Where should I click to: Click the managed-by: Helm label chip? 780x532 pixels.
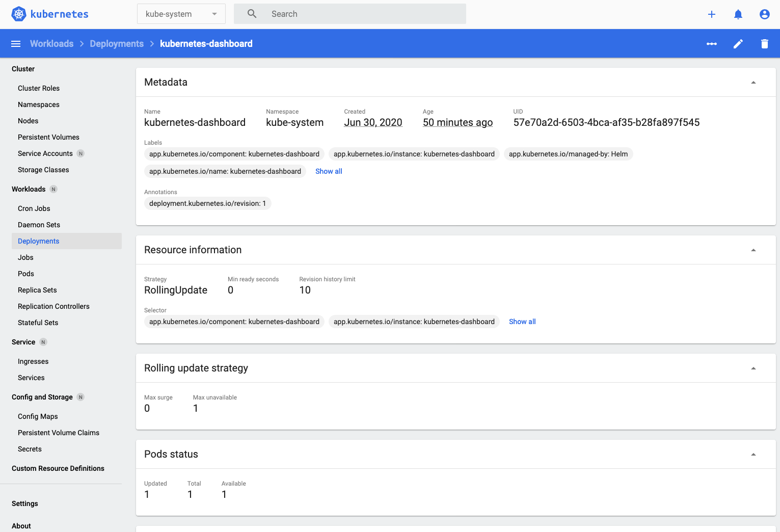point(568,154)
